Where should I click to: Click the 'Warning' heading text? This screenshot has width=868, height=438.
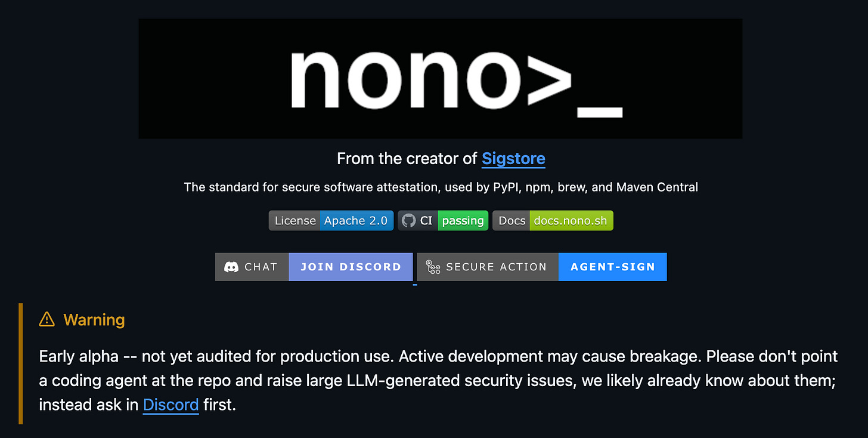pos(94,320)
